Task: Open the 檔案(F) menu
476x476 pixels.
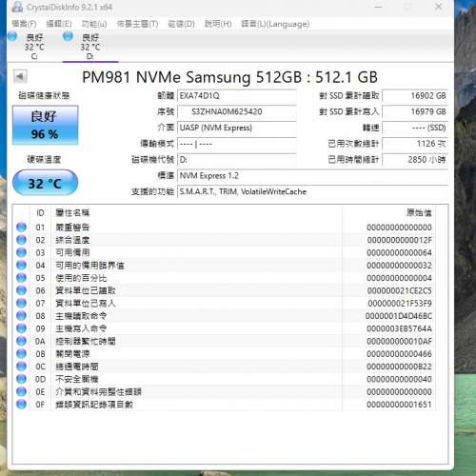Action: coord(24,24)
